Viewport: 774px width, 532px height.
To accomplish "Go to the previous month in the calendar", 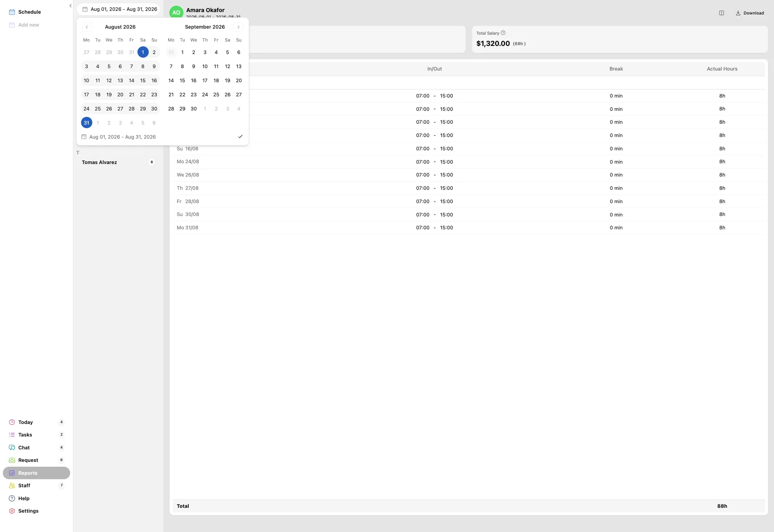I will [87, 27].
